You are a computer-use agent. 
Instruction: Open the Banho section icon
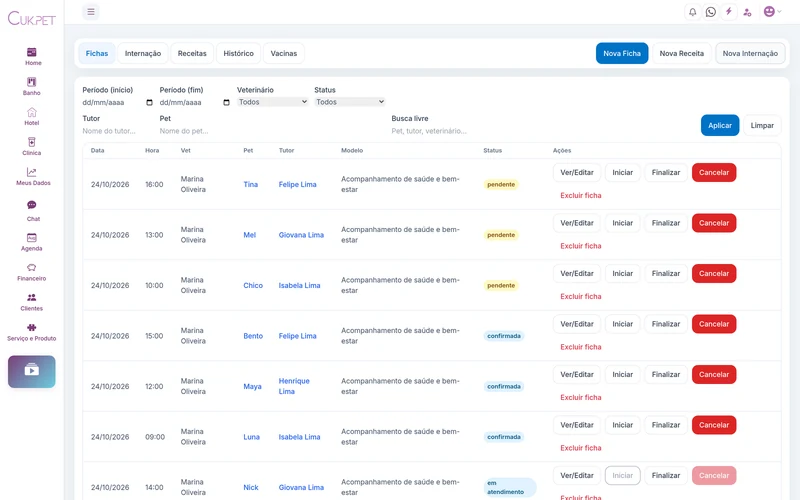(x=32, y=82)
